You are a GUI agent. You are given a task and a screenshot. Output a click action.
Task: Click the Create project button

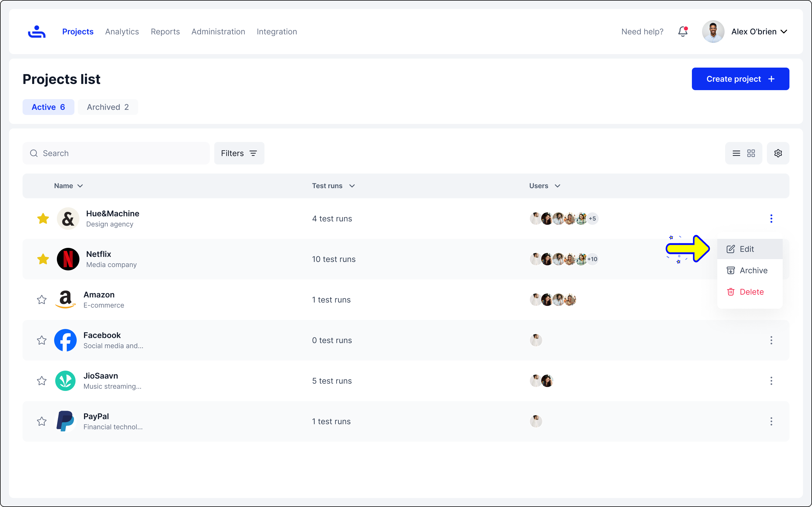[740, 79]
